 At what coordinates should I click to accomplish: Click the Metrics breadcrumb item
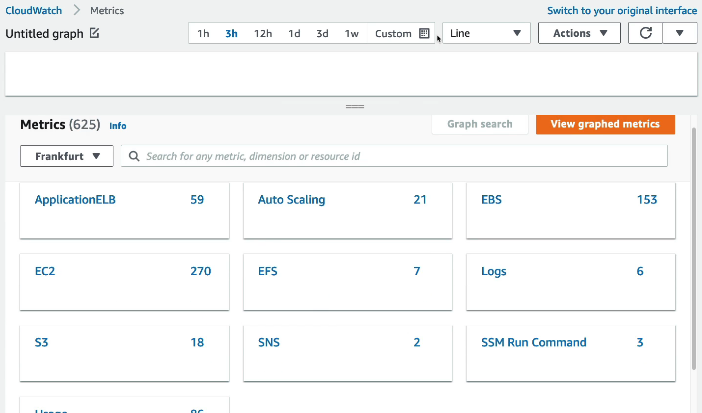click(x=107, y=10)
